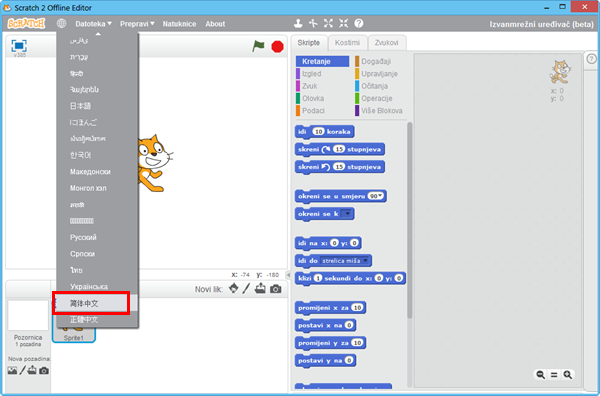Screen dimensions: 600x396
Task: Select the duplicate stamp tool
Action: [x=298, y=24]
